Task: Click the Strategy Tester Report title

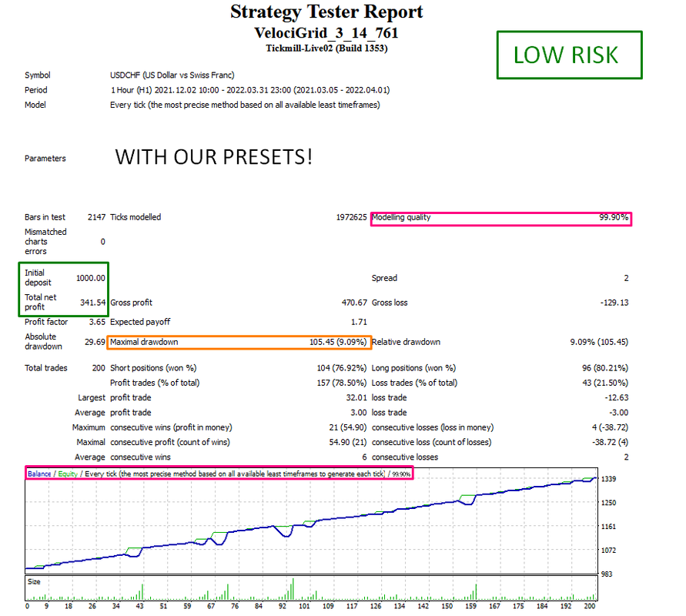Action: tap(326, 12)
